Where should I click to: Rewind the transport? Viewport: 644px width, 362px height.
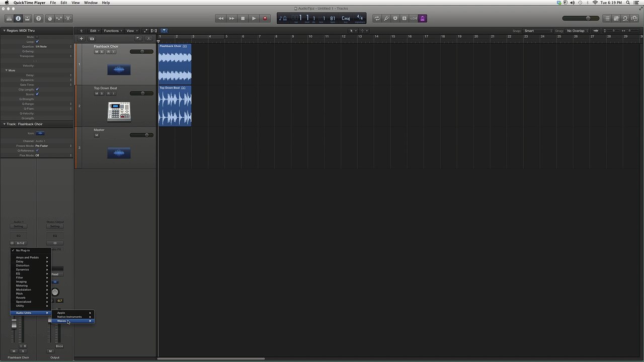coord(220,19)
